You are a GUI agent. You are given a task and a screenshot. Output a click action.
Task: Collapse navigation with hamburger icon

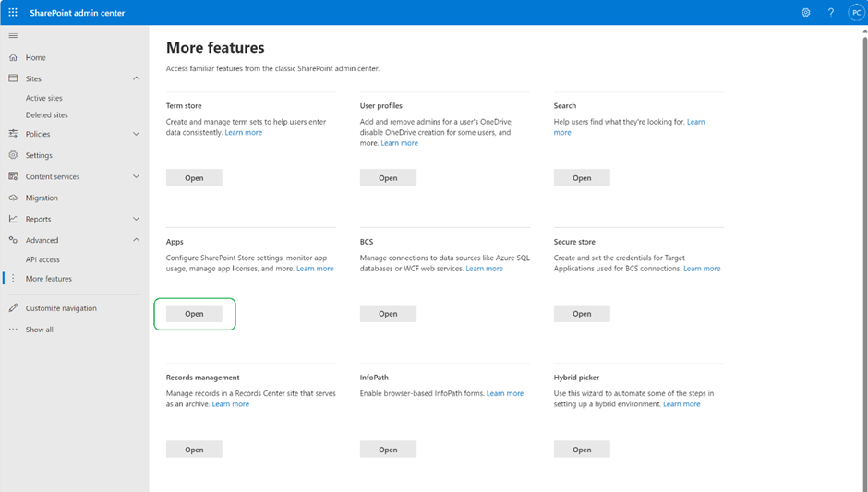pos(13,36)
